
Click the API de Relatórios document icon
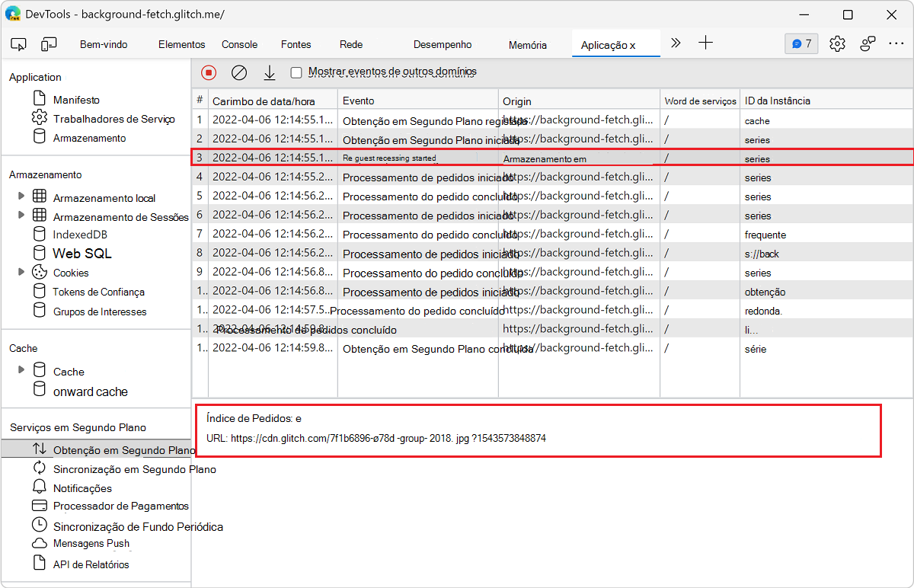tap(40, 564)
